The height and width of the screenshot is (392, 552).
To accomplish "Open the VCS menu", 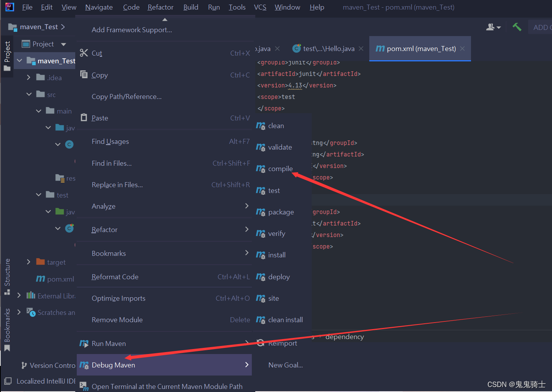I will click(x=260, y=7).
